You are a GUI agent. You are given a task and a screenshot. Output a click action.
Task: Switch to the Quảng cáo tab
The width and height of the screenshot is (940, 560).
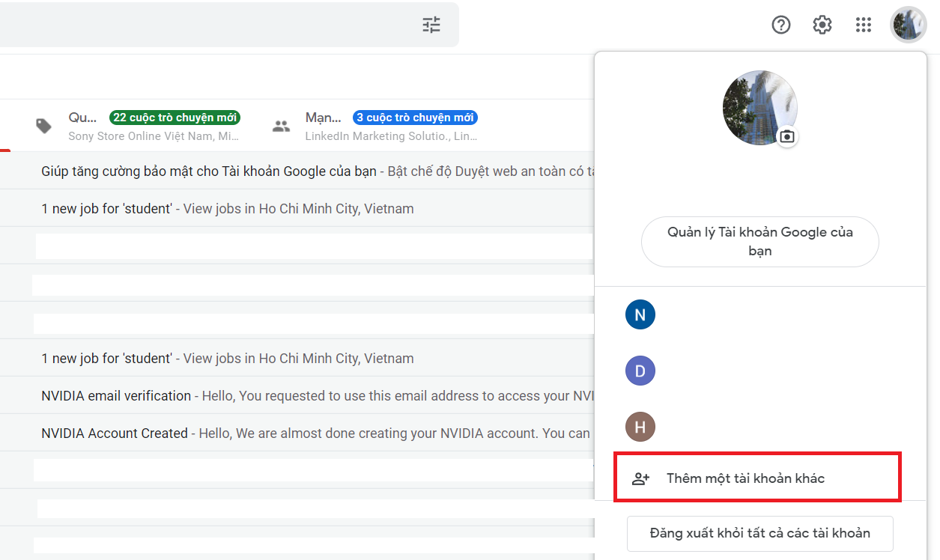click(x=82, y=117)
